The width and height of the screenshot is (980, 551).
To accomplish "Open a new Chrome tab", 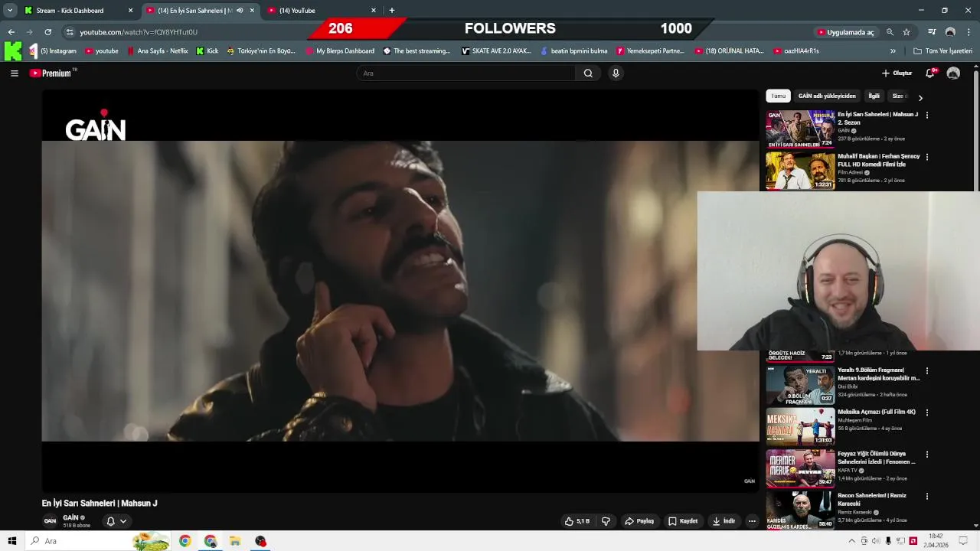I will [x=392, y=11].
